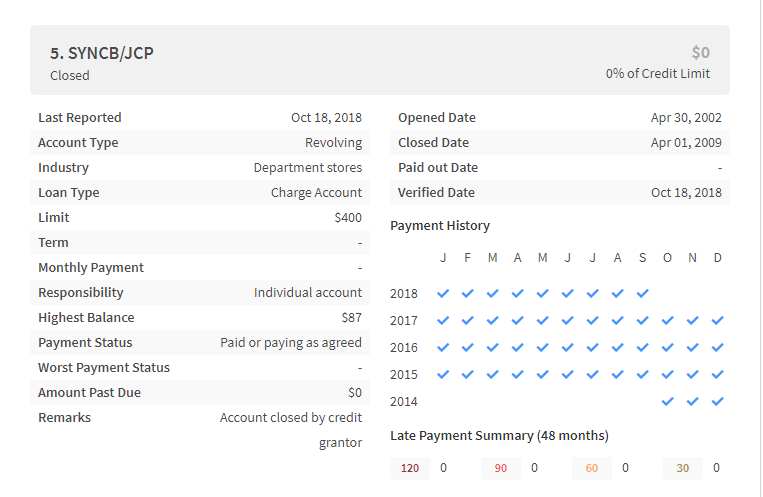Select the 90 days late badge

point(501,468)
